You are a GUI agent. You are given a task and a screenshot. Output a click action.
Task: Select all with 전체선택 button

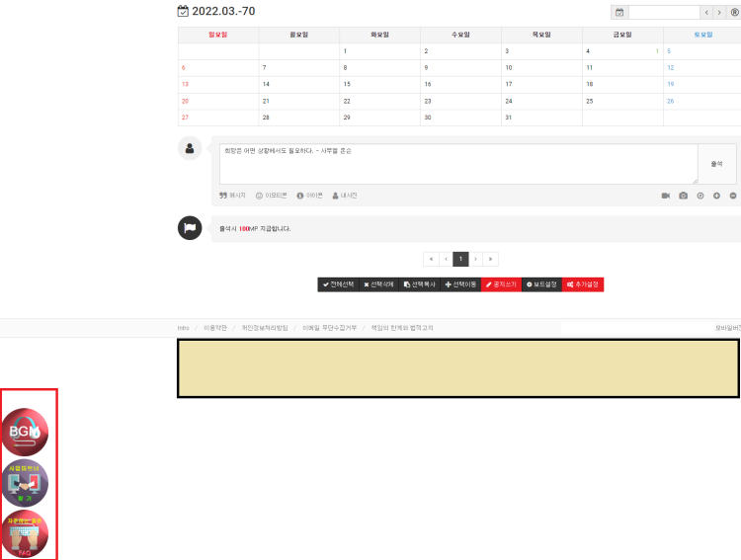338,284
